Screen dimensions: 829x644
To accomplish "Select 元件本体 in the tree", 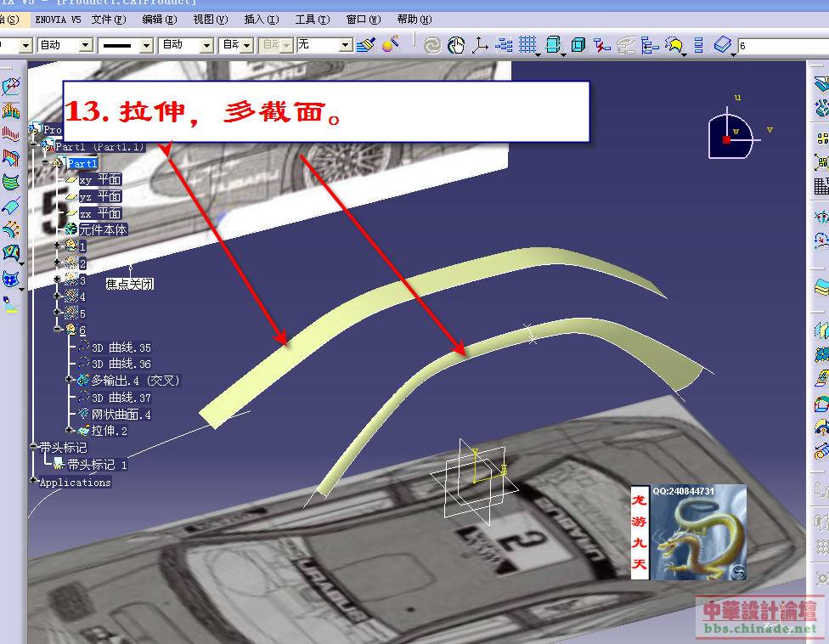I will coord(103,230).
